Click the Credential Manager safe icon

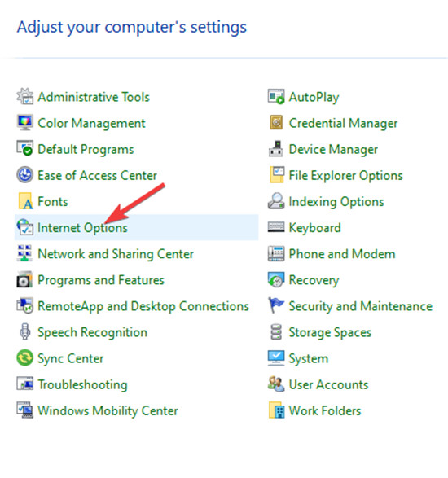coord(276,123)
